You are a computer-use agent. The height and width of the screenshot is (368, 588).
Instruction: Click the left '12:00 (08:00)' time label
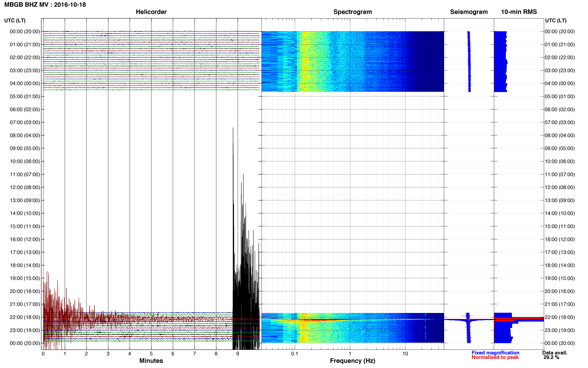25,187
